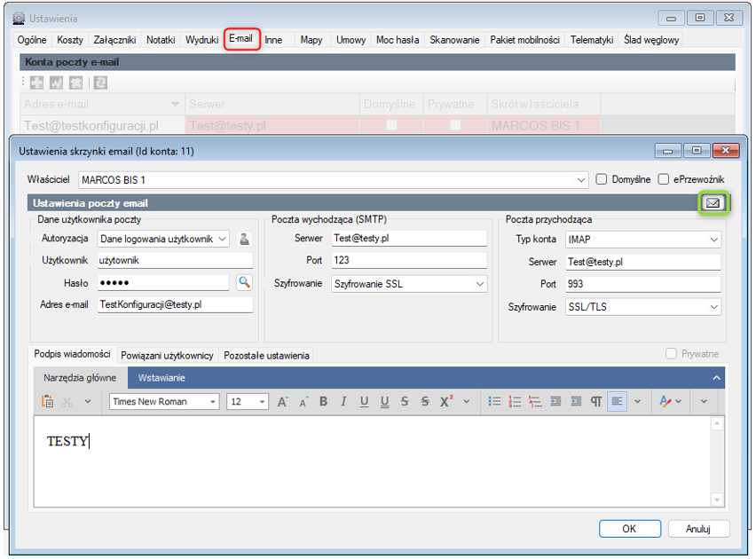Toggle the Prywatne checkbox above the editor
The height and width of the screenshot is (559, 756).
click(671, 354)
